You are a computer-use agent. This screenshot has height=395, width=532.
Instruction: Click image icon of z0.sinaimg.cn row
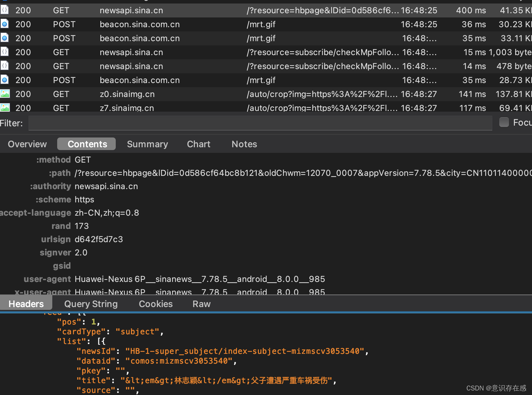click(5, 94)
